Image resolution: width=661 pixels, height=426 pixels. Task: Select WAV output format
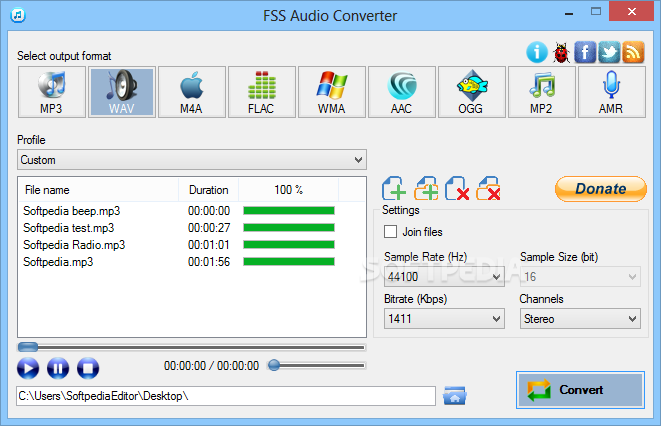tap(122, 92)
